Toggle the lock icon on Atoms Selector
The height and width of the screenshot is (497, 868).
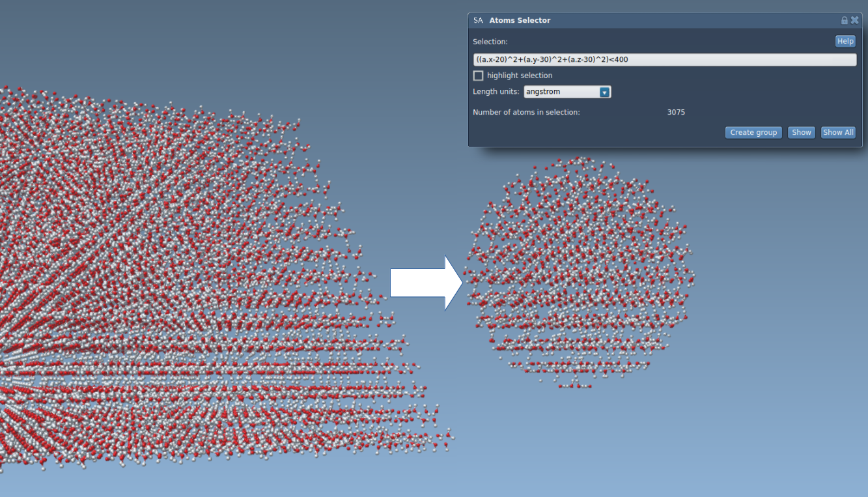(x=845, y=21)
